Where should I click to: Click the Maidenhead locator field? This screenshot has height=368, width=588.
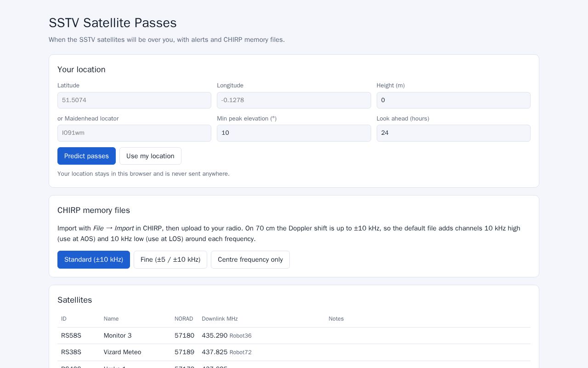134,133
